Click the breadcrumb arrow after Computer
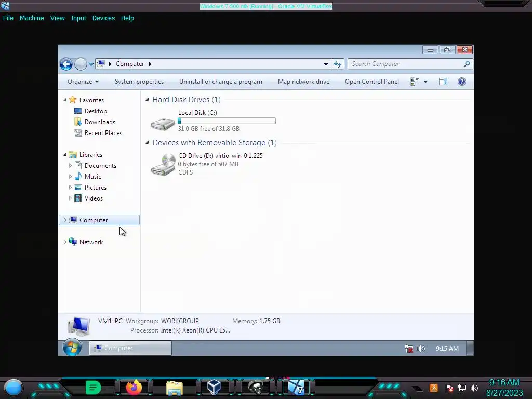This screenshot has width=532, height=399. pyautogui.click(x=150, y=64)
